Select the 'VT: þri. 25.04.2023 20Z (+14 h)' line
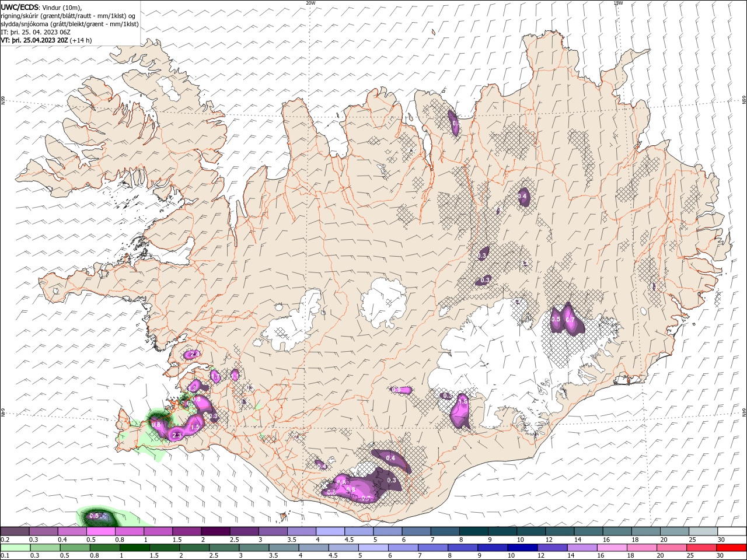Image resolution: width=747 pixels, height=560 pixels. pyautogui.click(x=46, y=40)
